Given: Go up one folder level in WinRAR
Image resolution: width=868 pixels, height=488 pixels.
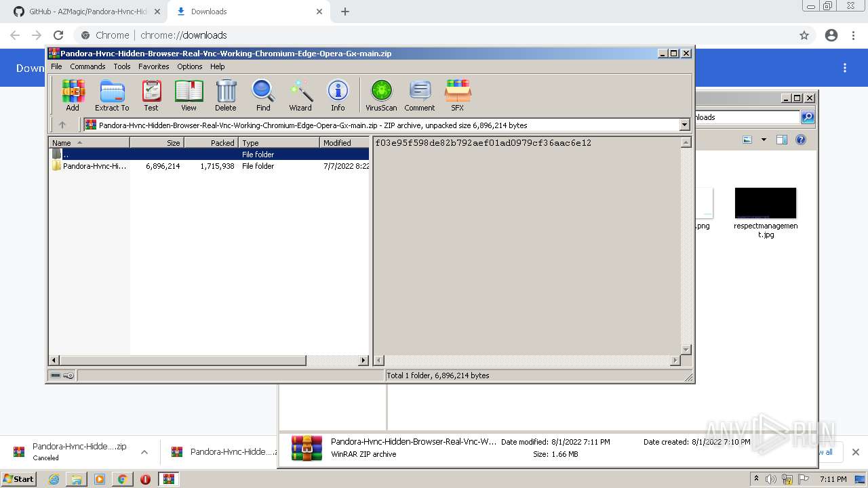Looking at the screenshot, I should 62,125.
